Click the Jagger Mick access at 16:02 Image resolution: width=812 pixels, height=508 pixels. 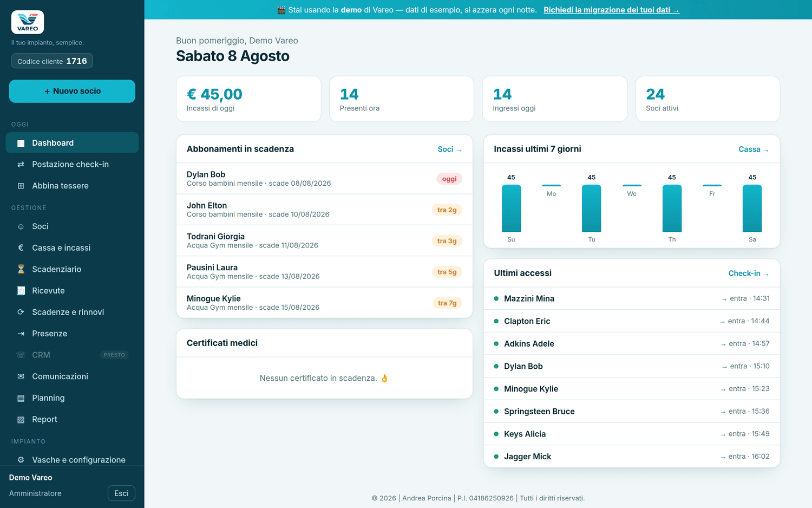pos(632,457)
